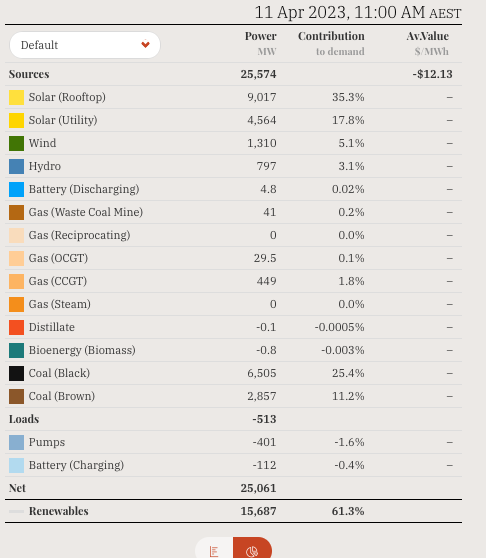Switch to bar chart view icon

point(214,550)
